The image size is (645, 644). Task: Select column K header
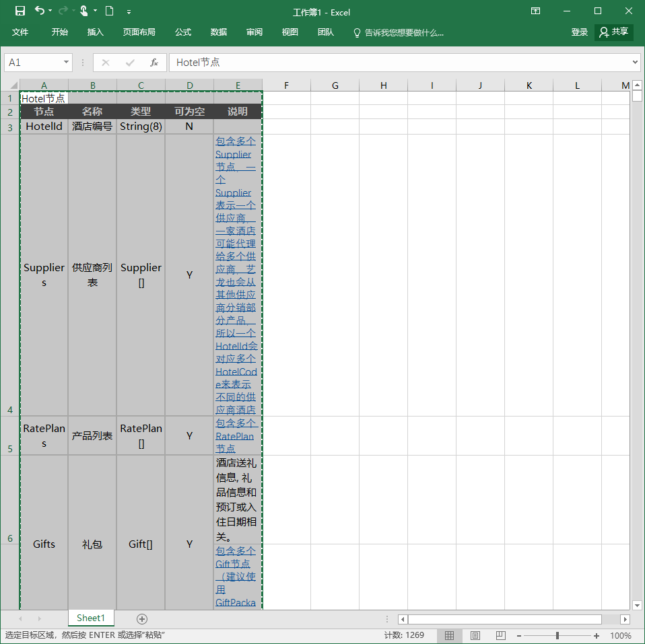pyautogui.click(x=529, y=85)
